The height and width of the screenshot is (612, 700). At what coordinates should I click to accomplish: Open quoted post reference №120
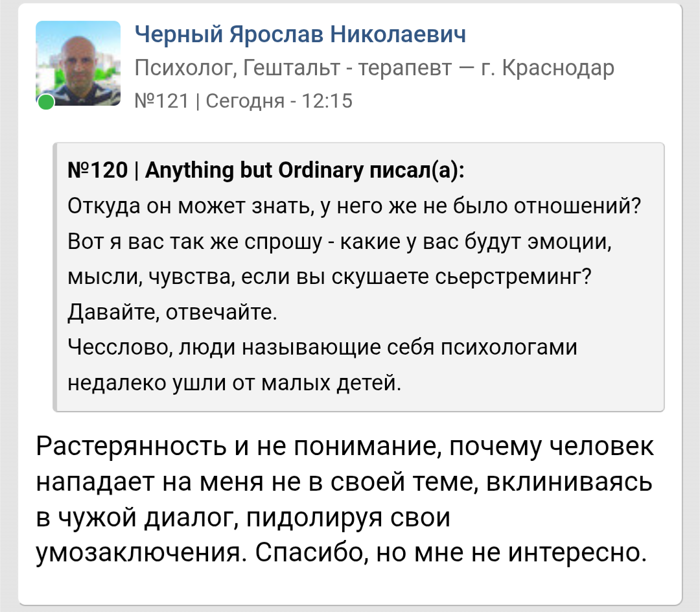[98, 170]
